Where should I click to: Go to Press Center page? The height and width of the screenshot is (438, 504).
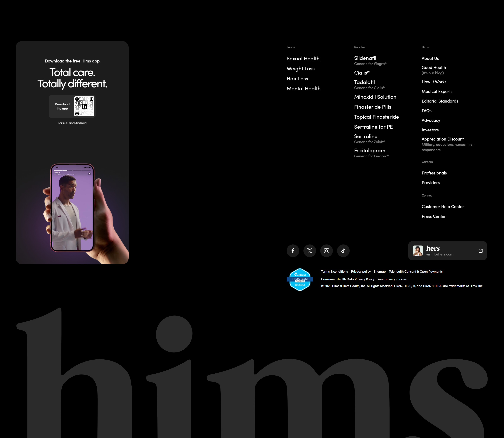[434, 216]
